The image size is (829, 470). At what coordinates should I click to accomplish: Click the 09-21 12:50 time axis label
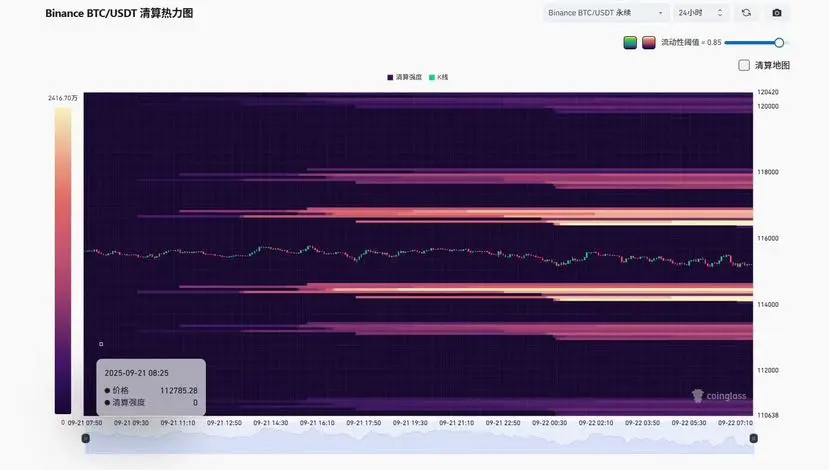click(x=224, y=423)
